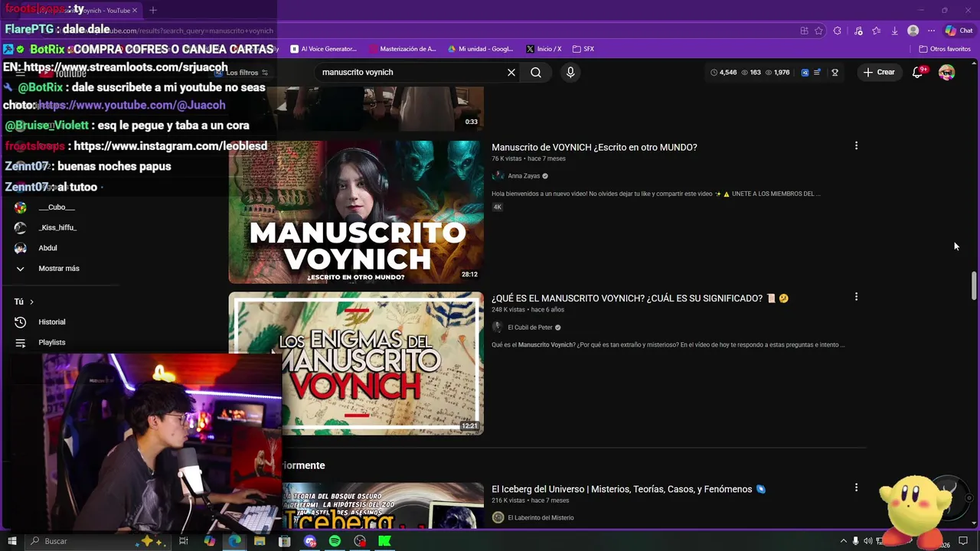Click the system tray microphone icon
This screenshot has width=980, height=551.
point(856,541)
